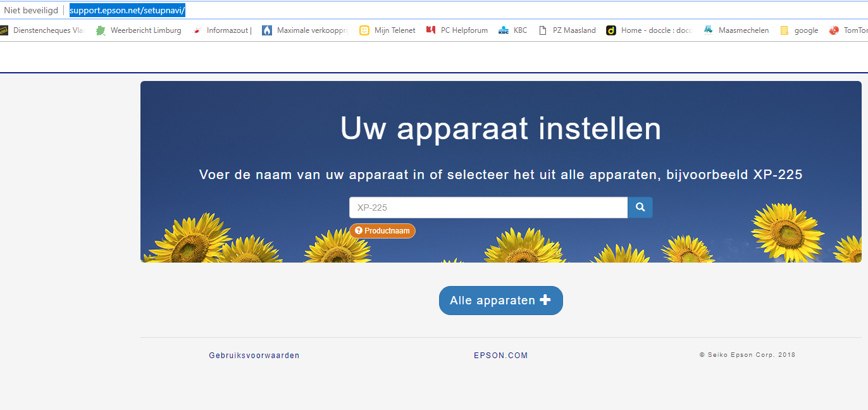Open the Maasmechelen bookmark
This screenshot has width=868, height=410.
tap(736, 30)
